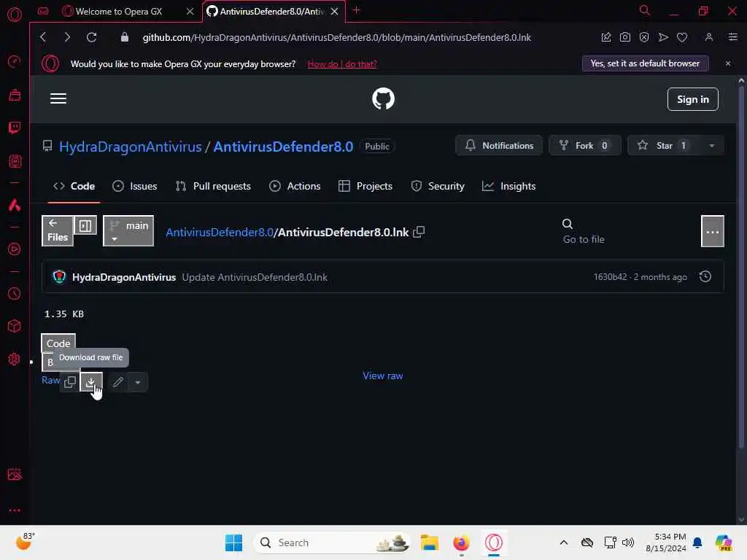Open the Insights tab

pyautogui.click(x=508, y=186)
